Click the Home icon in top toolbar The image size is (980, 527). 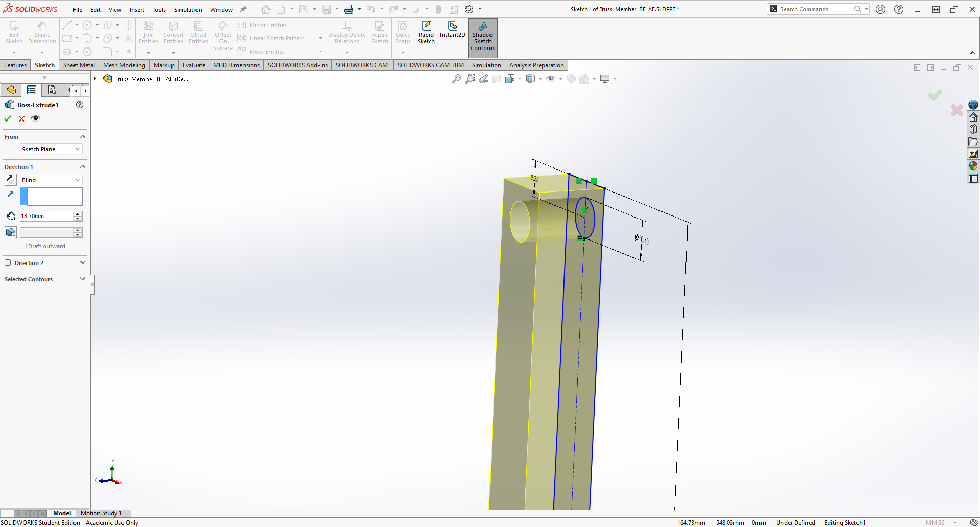266,9
